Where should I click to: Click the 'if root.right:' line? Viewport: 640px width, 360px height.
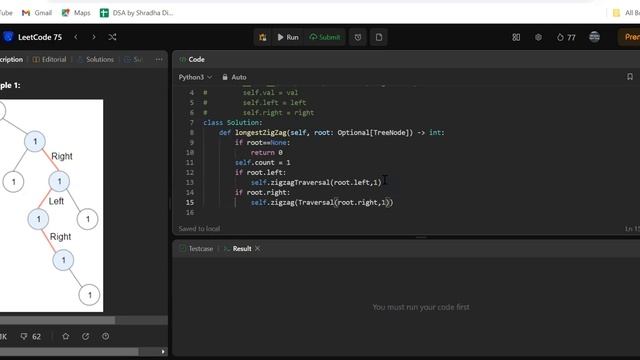click(x=262, y=193)
